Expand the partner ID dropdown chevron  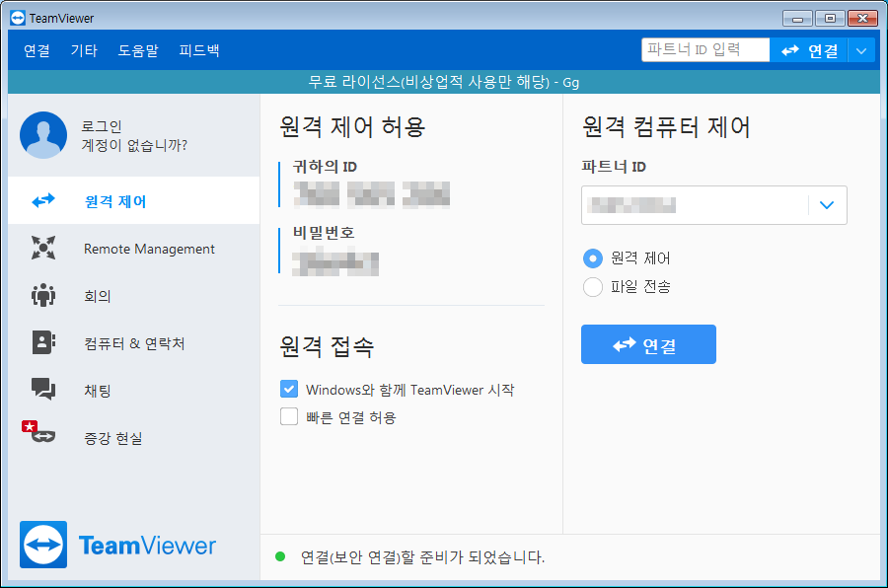point(827,205)
